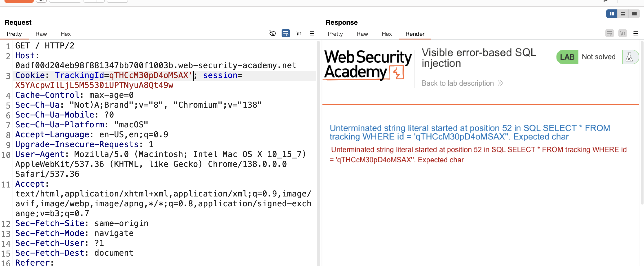This screenshot has height=266, width=644.
Task: Select top-bottom horizontal layout icon
Action: [x=623, y=13]
